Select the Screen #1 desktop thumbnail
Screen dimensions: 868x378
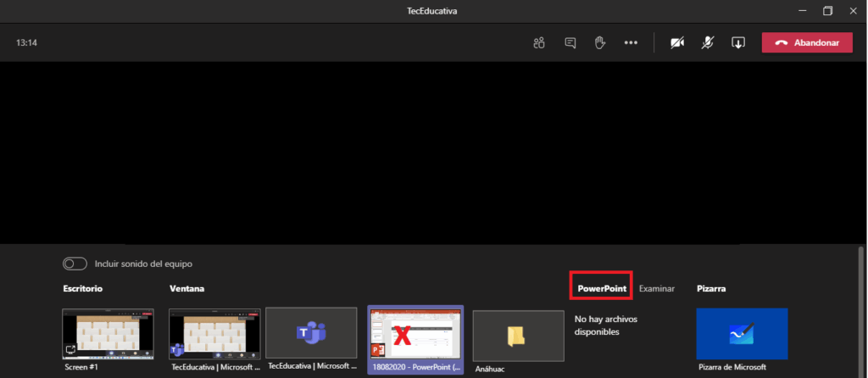click(108, 334)
